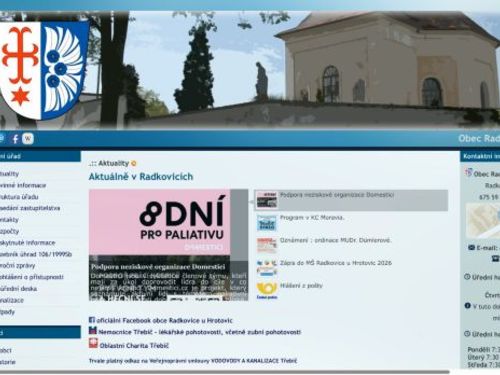Open Aktuality in left sidebar menu
Screen dimensions: 500x375
[9, 174]
